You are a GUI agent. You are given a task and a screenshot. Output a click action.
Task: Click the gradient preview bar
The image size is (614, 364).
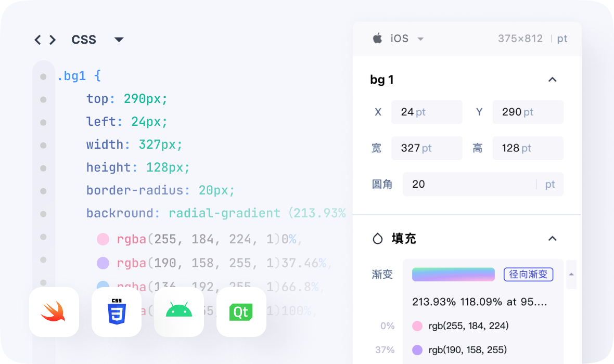coord(453,275)
